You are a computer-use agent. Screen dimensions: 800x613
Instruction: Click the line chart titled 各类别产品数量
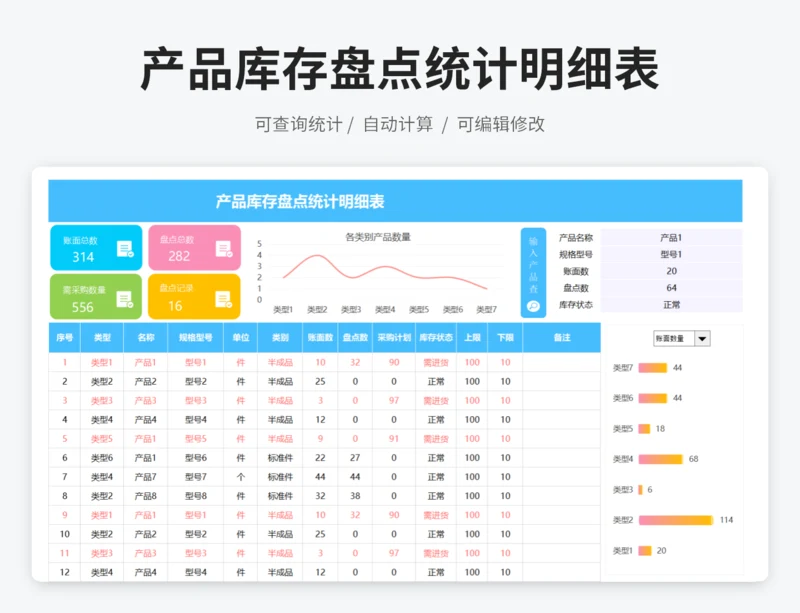383,273
